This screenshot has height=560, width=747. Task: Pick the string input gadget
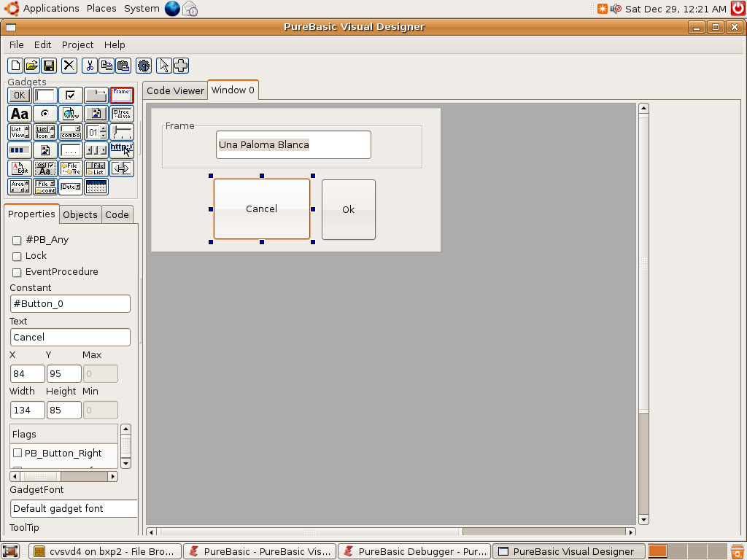click(x=45, y=96)
